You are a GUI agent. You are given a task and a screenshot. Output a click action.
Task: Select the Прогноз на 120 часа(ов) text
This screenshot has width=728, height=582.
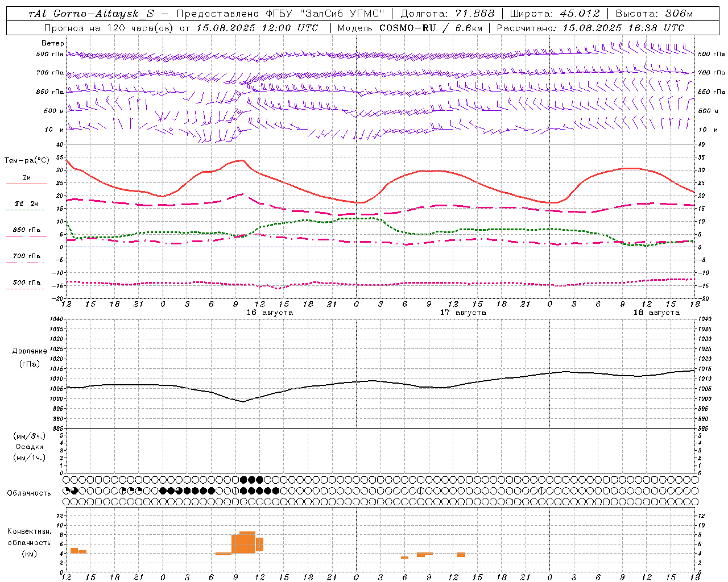pyautogui.click(x=109, y=28)
